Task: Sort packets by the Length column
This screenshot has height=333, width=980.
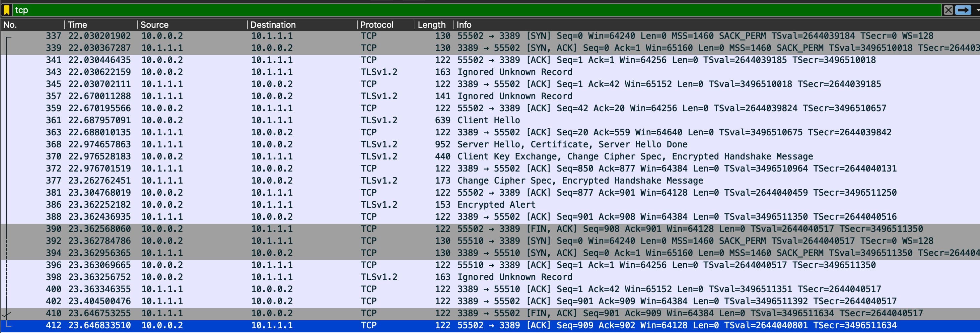Action: coord(432,24)
